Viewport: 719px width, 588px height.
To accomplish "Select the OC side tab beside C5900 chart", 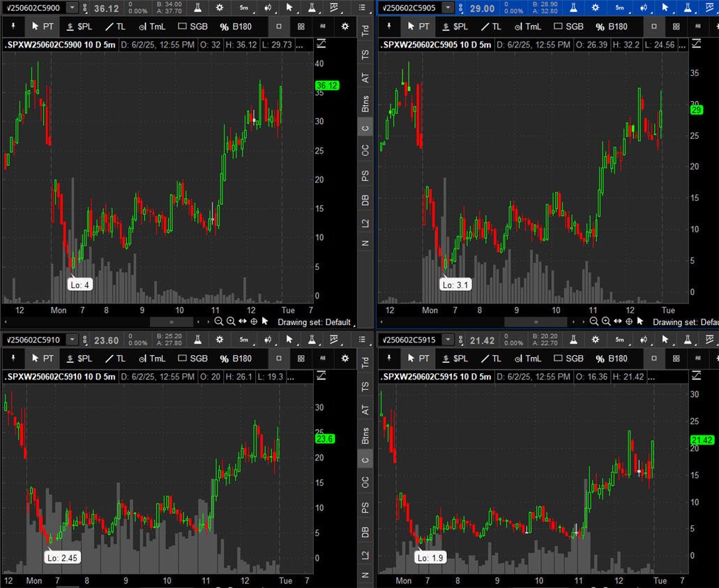I will click(365, 150).
